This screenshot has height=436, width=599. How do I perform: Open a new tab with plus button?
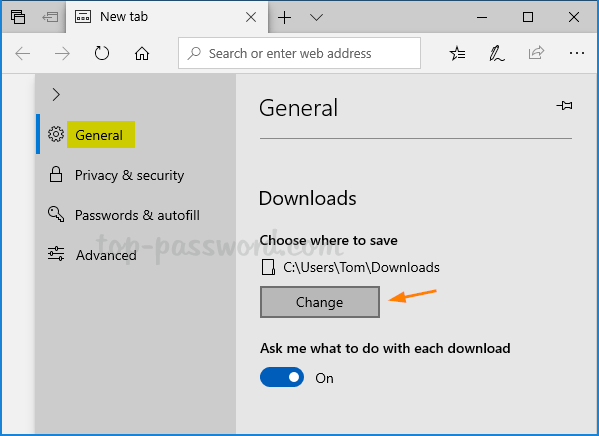tap(284, 17)
